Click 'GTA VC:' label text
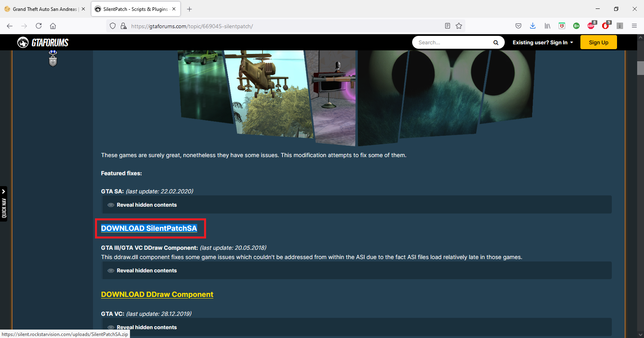The height and width of the screenshot is (338, 644). point(113,314)
